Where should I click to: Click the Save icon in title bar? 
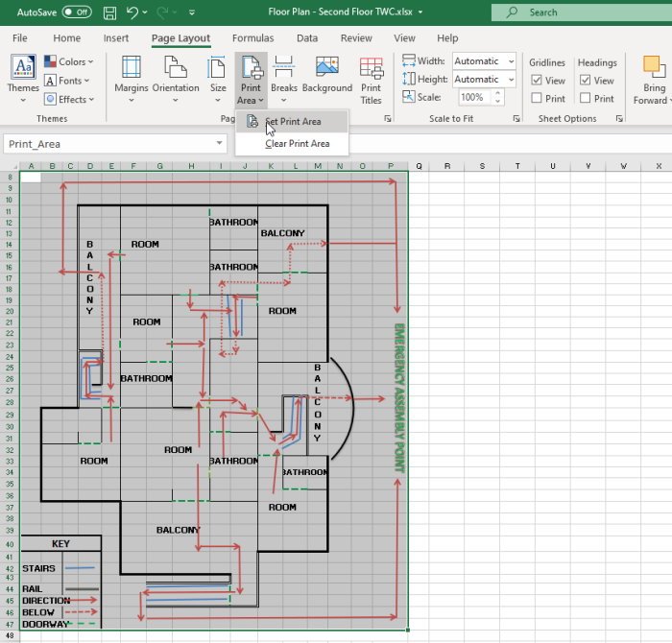[x=110, y=13]
